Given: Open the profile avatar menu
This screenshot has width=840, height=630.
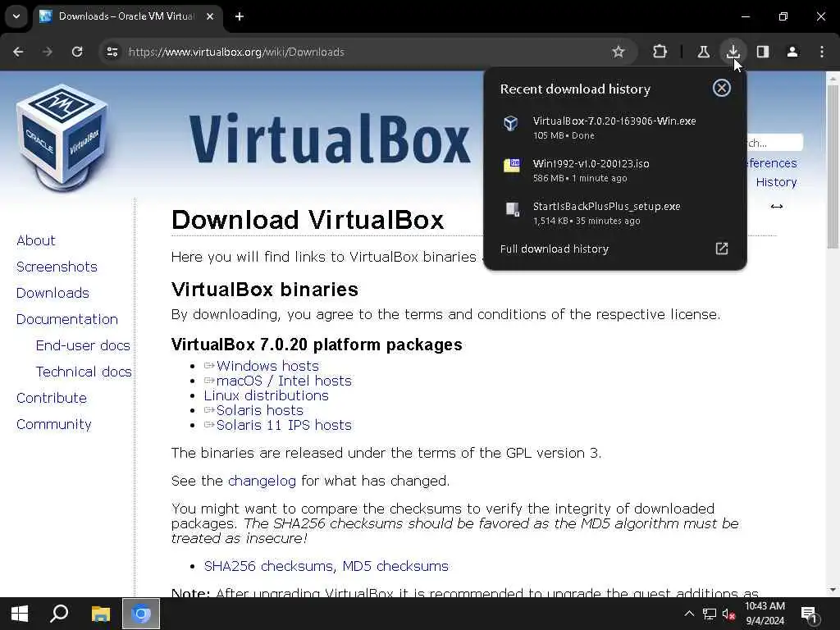Looking at the screenshot, I should (x=792, y=52).
